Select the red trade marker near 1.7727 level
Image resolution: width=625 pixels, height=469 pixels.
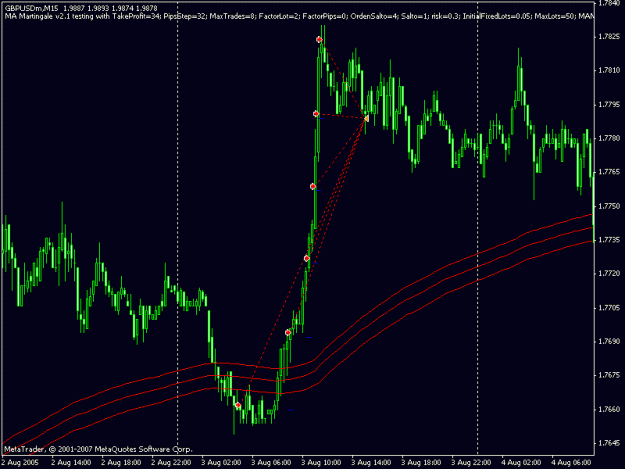(x=307, y=259)
